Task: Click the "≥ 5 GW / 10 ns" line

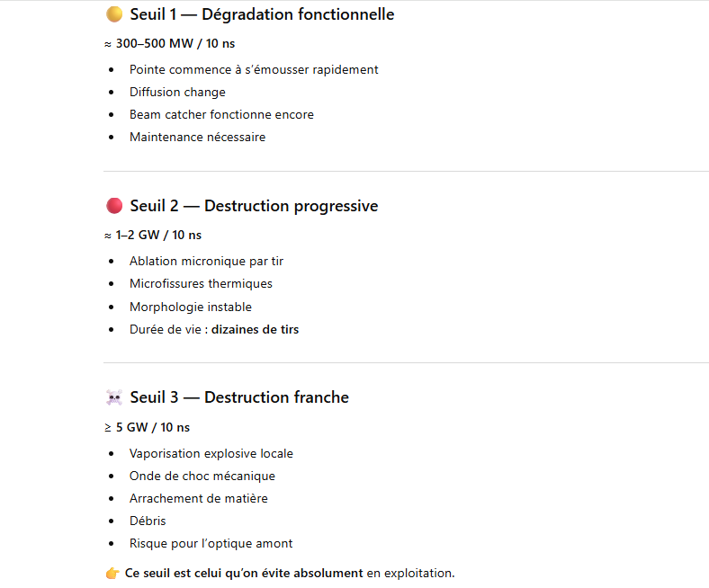Action: click(x=147, y=427)
